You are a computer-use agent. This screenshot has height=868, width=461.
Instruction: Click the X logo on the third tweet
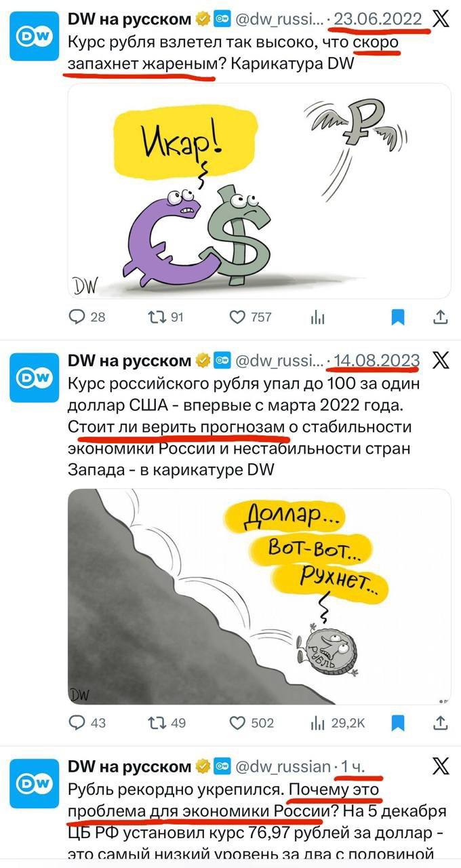pos(441,767)
